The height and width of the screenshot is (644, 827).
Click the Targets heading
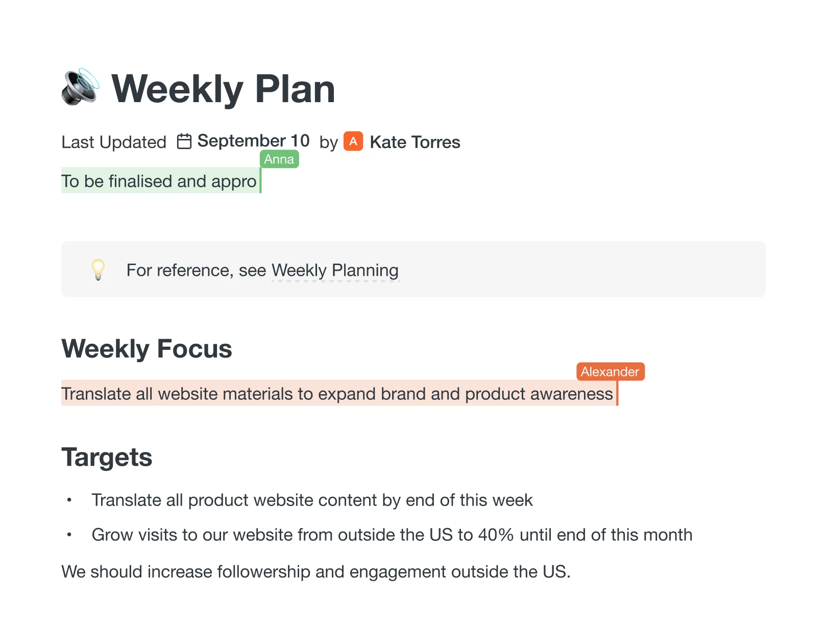(x=107, y=457)
